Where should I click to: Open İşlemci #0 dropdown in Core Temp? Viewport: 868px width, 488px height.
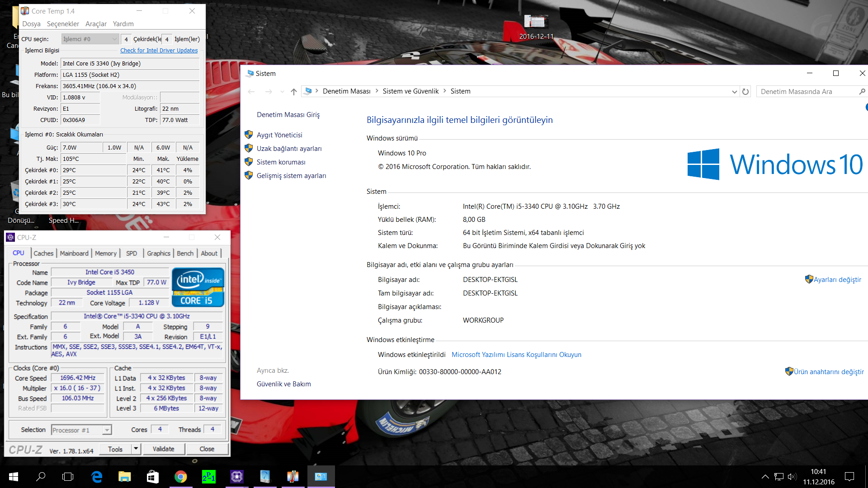(x=90, y=39)
